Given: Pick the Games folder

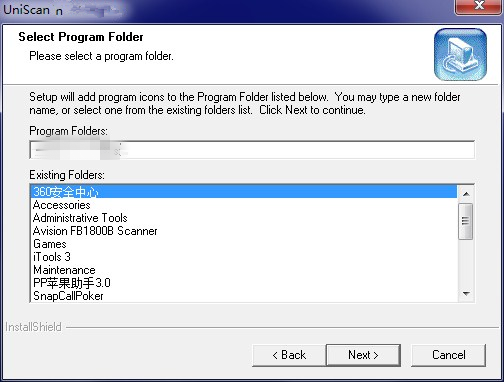Looking at the screenshot, I should coord(244,244).
